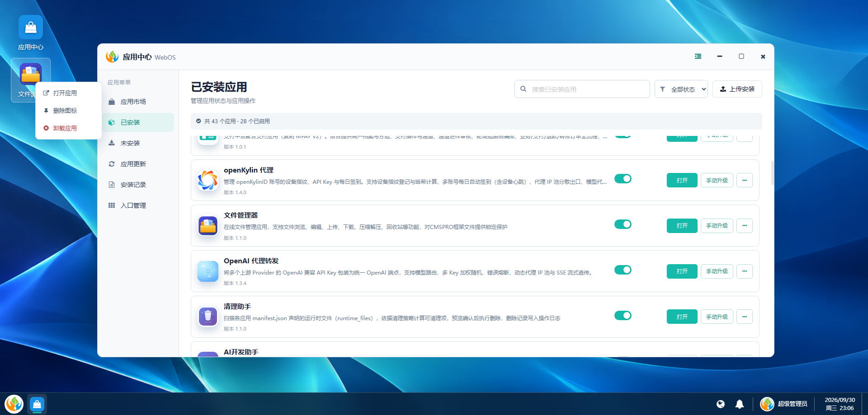
Task: Click the filter funnel icon
Action: pos(662,89)
